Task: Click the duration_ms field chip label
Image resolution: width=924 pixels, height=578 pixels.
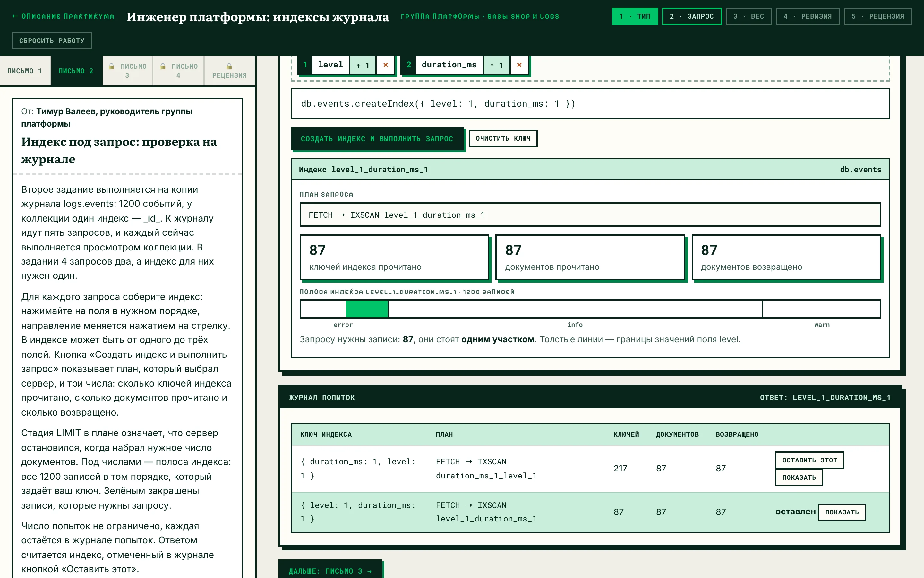Action: tap(449, 65)
